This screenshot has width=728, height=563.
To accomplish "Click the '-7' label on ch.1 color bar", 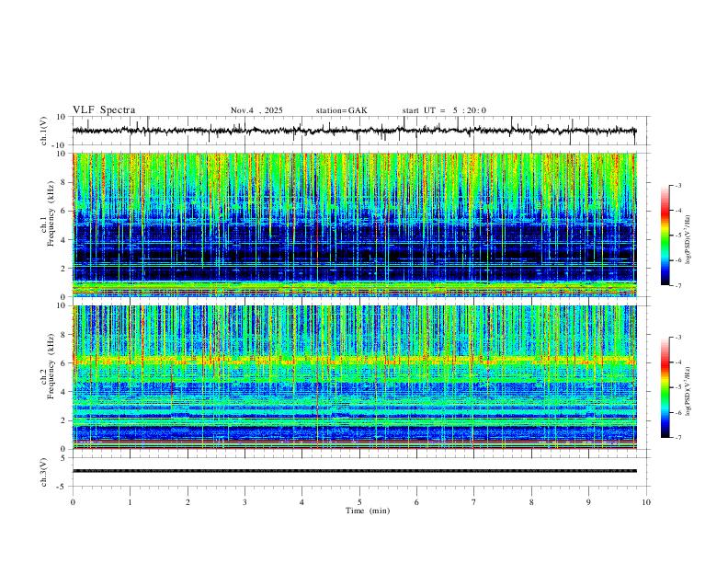I will coord(677,285).
